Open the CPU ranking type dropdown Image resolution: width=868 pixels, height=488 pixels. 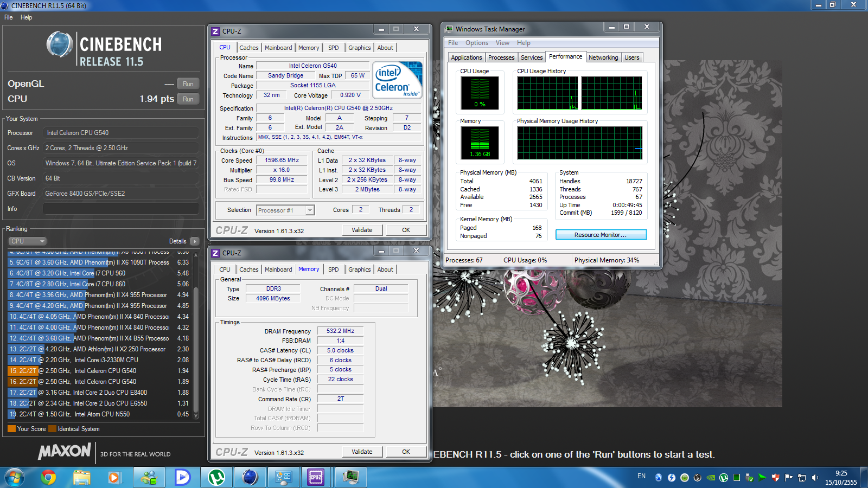[x=27, y=241]
